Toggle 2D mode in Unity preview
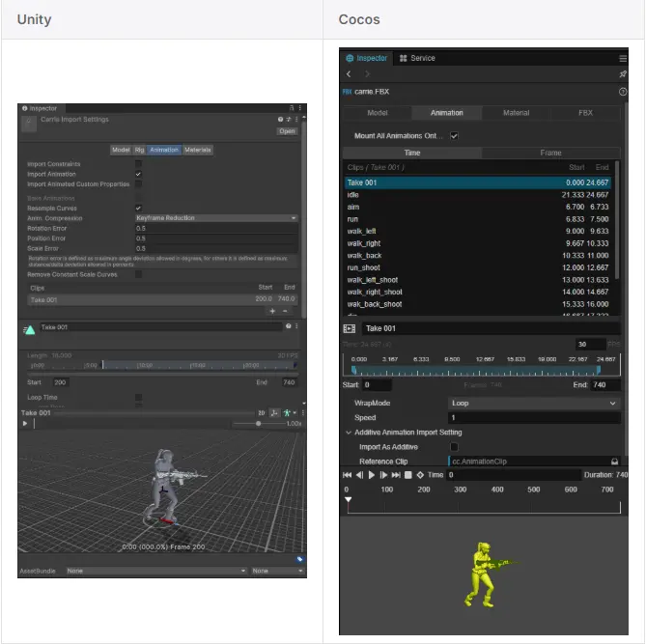 coord(262,413)
